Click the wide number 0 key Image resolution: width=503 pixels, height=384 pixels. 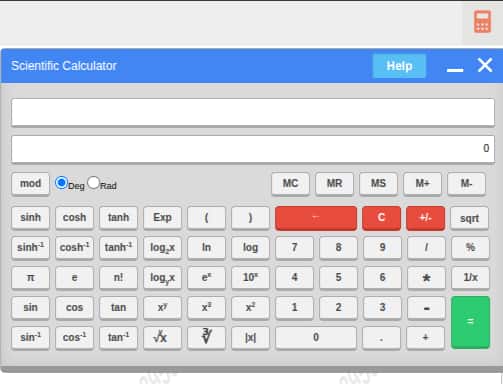(316, 338)
